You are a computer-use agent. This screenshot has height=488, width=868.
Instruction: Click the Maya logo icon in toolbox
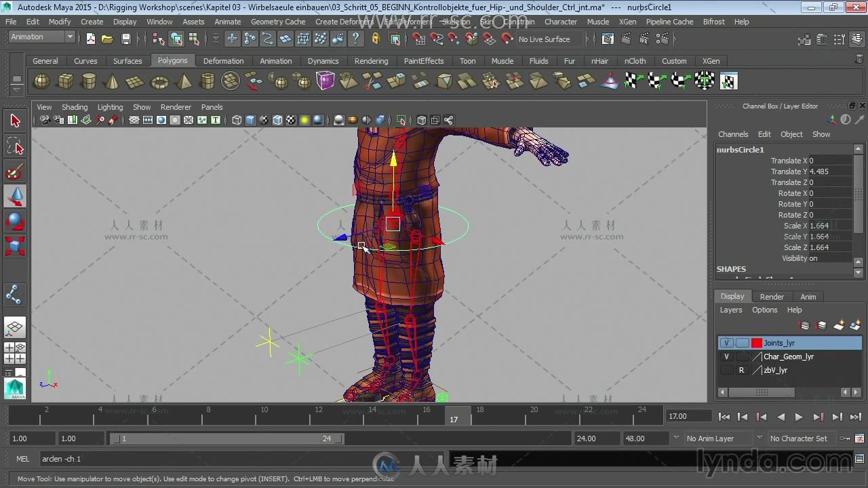(x=15, y=388)
